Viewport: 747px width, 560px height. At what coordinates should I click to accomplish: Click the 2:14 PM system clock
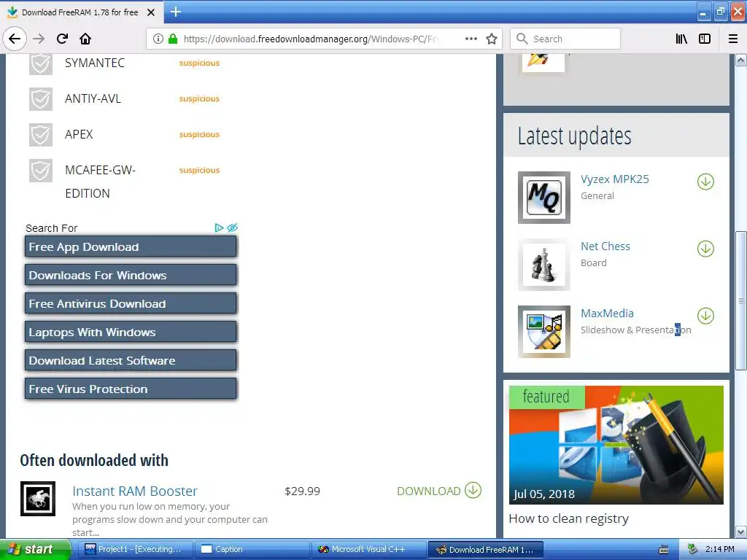pos(720,549)
